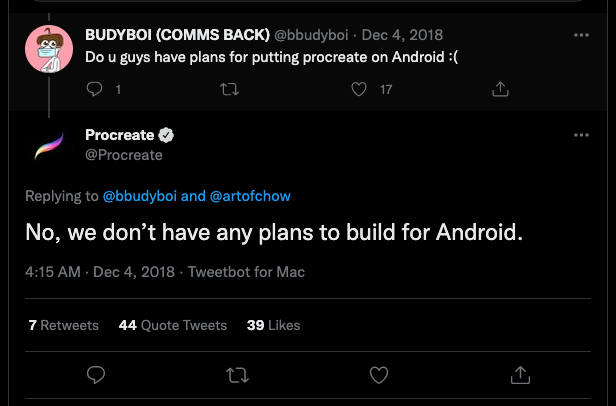616x406 pixels.
Task: Retweet Procreate's Android reply
Action: [238, 375]
